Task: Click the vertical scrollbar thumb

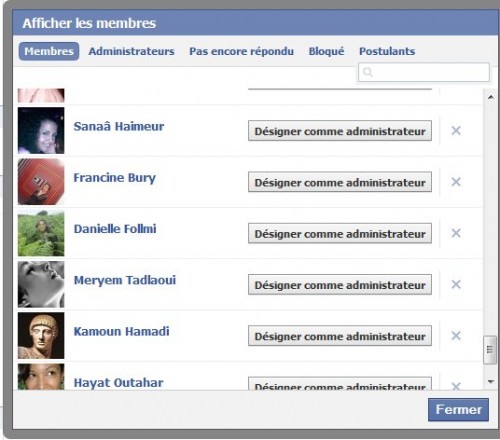Action: 490,350
